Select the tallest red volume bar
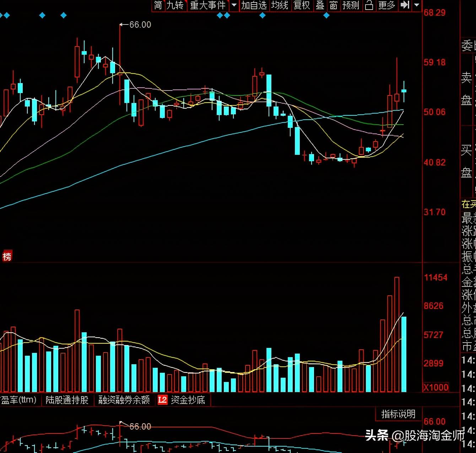This screenshot has width=476, height=453. [397, 334]
